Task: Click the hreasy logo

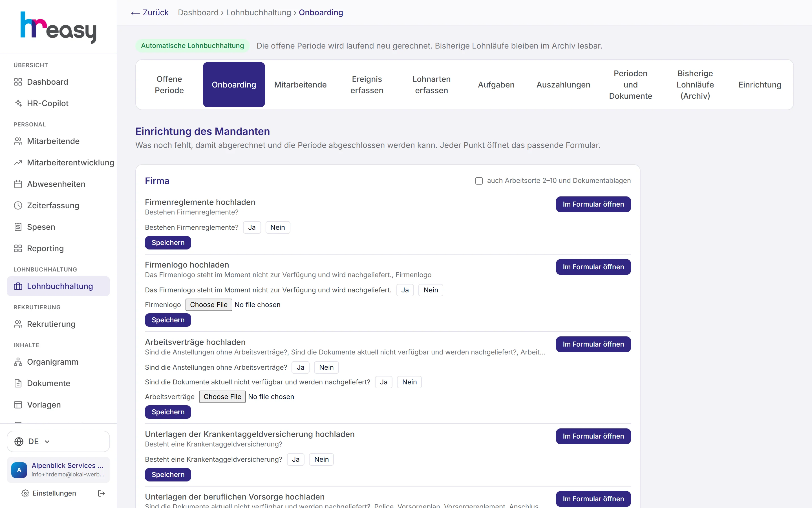Action: tap(58, 27)
